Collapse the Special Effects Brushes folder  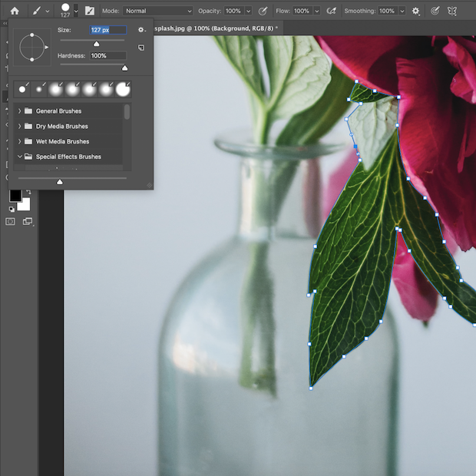pyautogui.click(x=19, y=157)
